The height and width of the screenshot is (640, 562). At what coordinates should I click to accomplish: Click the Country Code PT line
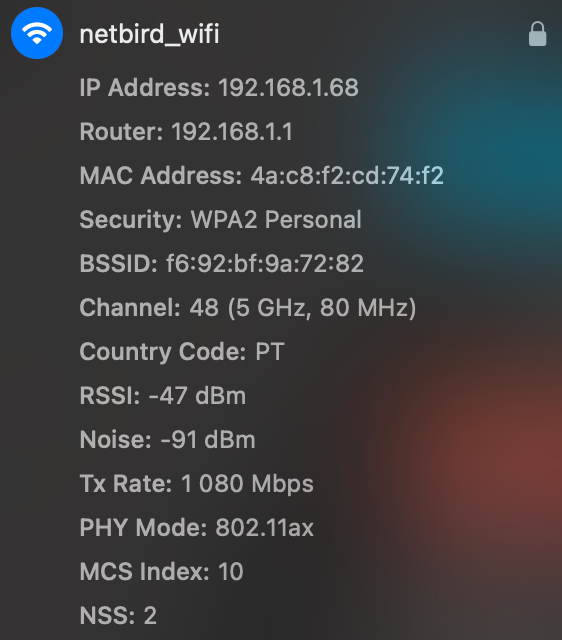(x=182, y=352)
